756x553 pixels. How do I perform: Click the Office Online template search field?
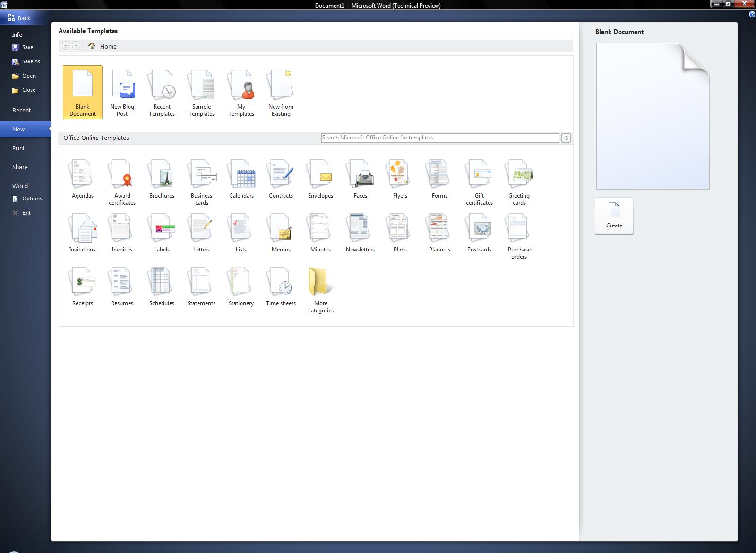point(439,138)
